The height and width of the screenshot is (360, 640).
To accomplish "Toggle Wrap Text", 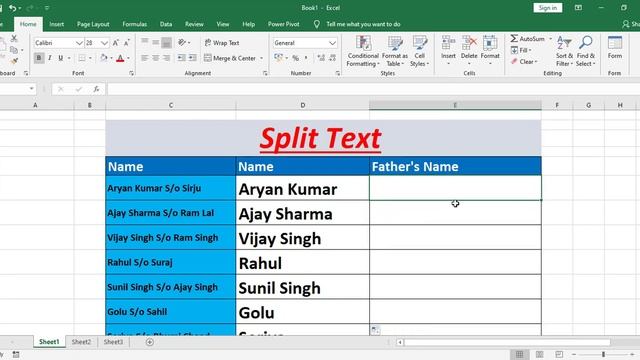I will (222, 42).
